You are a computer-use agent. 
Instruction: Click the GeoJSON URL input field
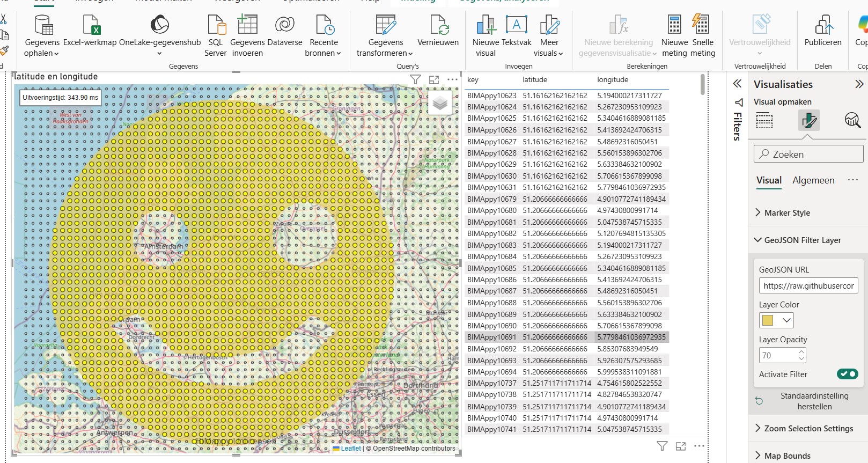(808, 285)
